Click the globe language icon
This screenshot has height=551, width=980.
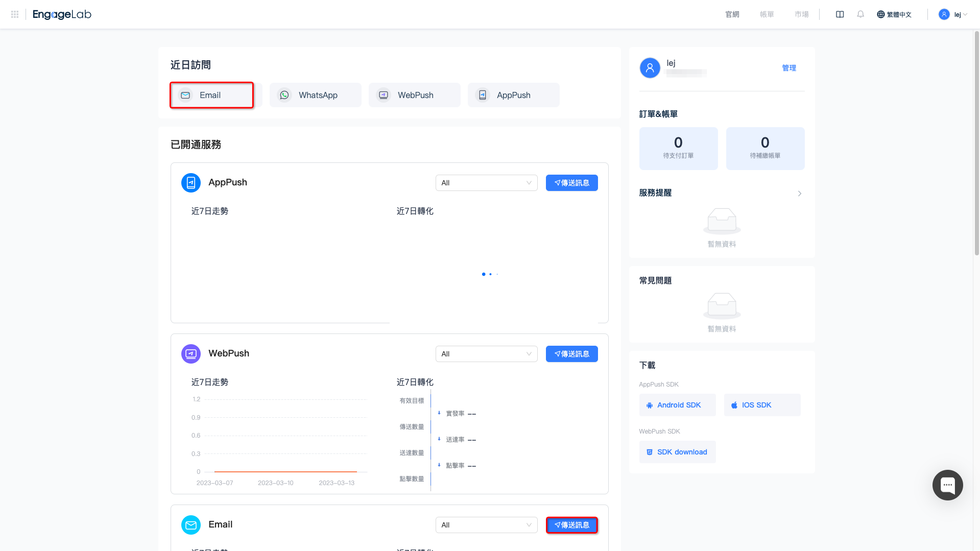coord(880,14)
